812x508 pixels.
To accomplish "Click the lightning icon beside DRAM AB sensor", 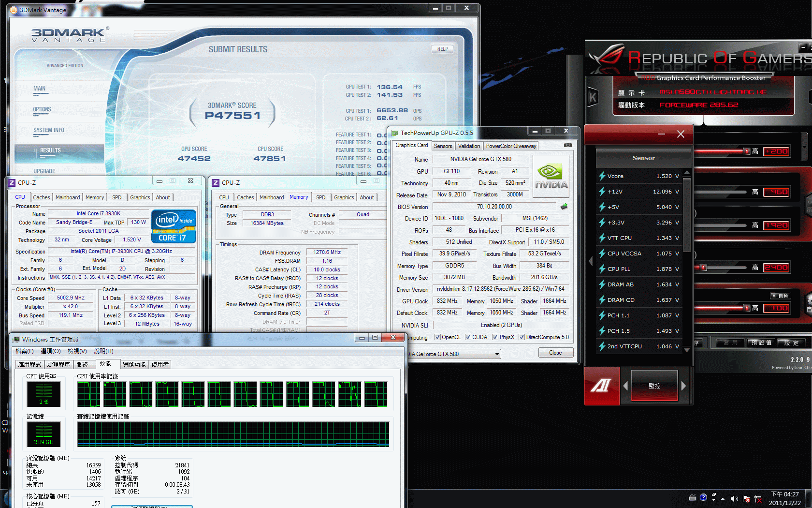I will [602, 284].
